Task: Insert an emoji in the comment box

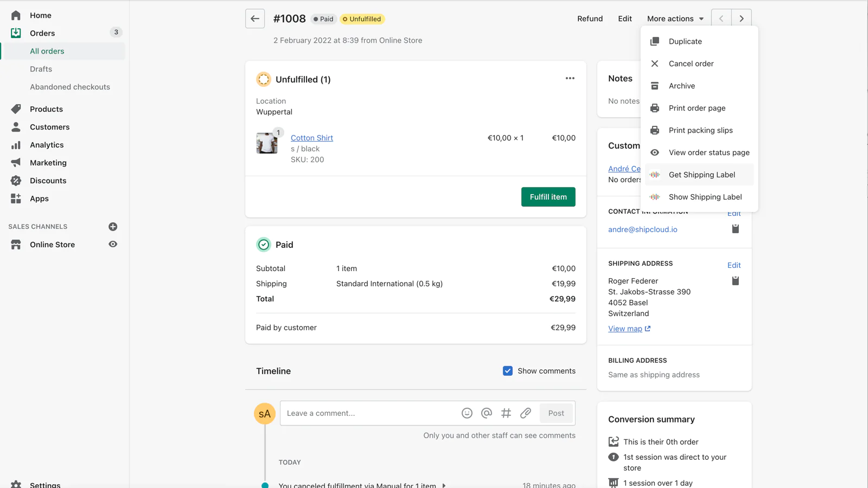Action: [x=467, y=413]
